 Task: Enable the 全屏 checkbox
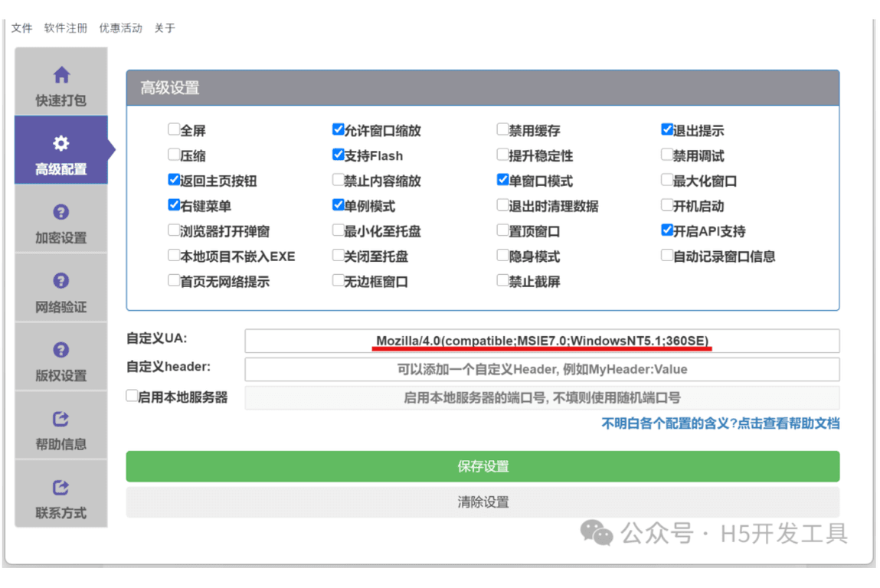(174, 129)
